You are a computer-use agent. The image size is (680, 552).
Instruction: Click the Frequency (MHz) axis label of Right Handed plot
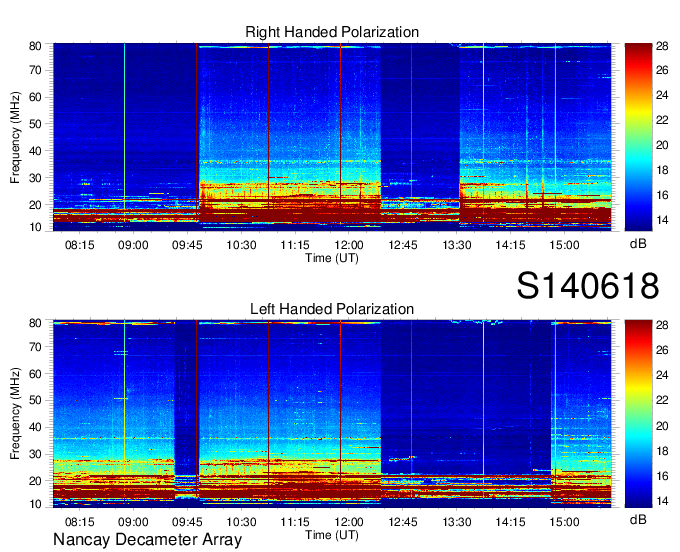click(x=15, y=137)
